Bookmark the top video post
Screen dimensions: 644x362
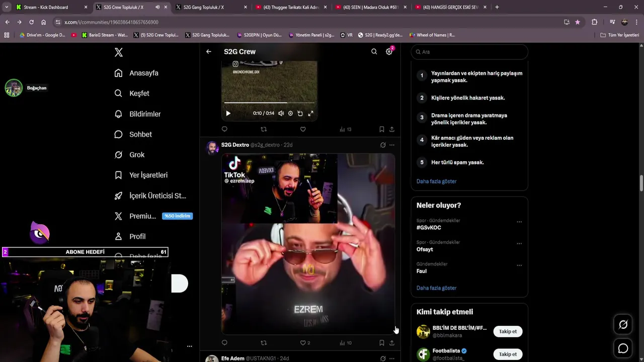click(382, 129)
